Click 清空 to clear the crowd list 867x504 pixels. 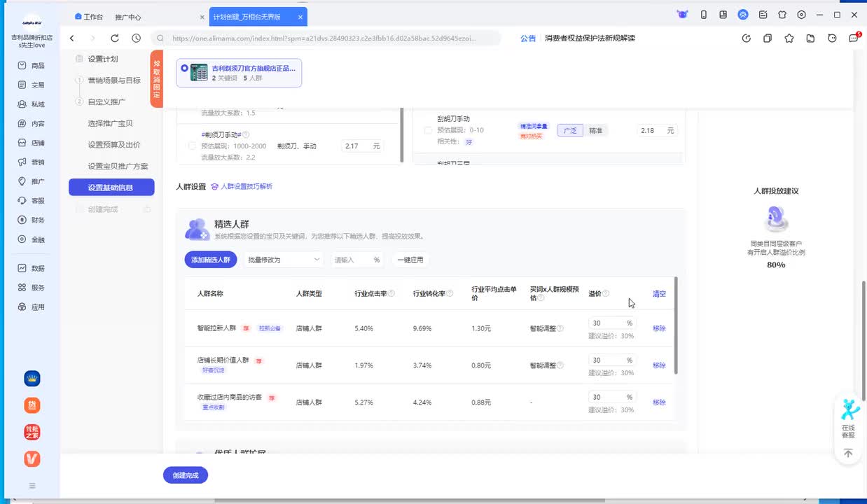(659, 294)
